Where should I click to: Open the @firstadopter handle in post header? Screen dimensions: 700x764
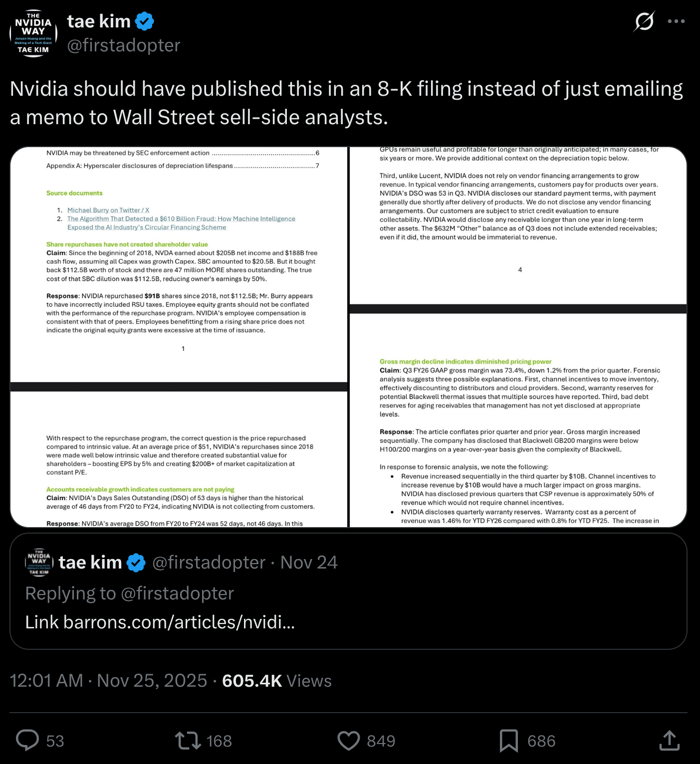124,45
